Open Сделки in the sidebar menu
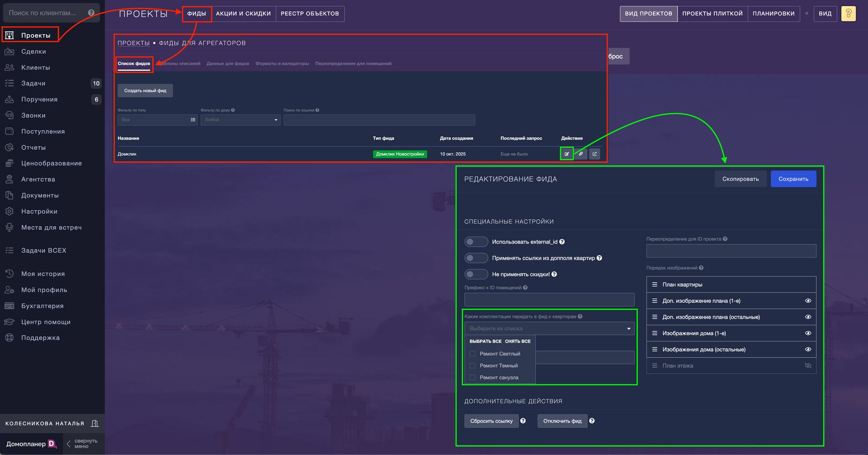Image resolution: width=868 pixels, height=455 pixels. pos(34,51)
